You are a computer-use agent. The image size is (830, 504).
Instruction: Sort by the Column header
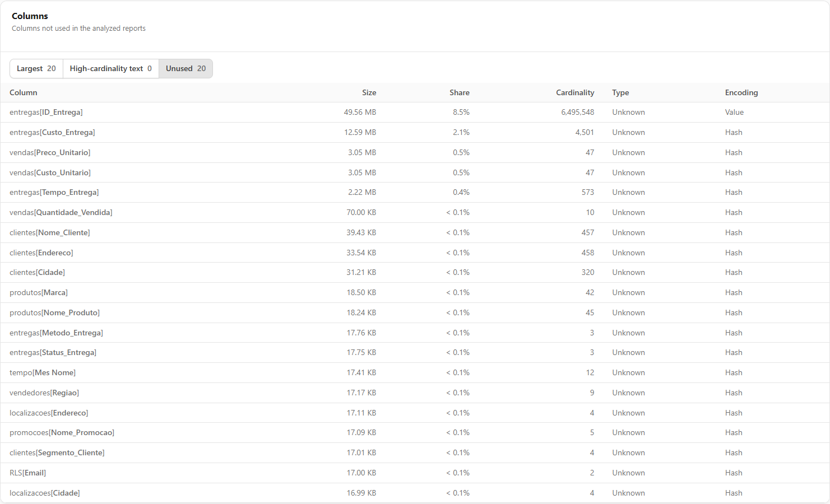tap(24, 92)
